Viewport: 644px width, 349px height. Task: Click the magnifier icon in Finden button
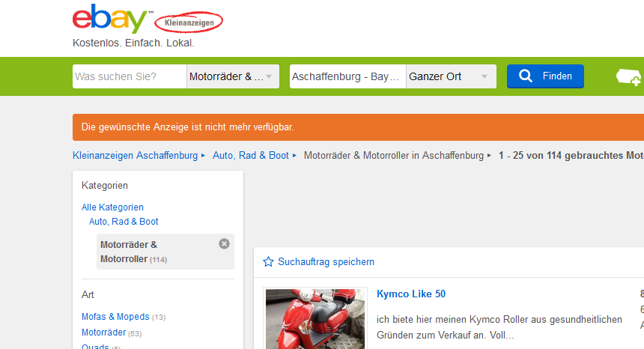pyautogui.click(x=526, y=76)
